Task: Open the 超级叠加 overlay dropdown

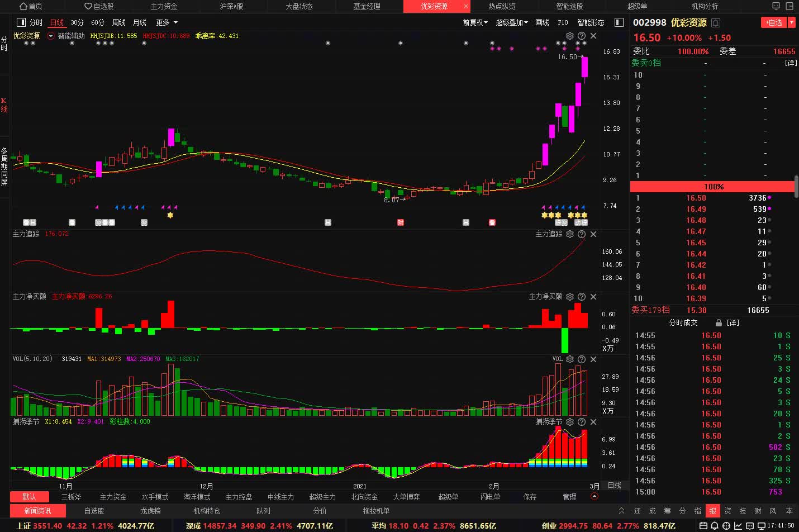Action: [512, 22]
